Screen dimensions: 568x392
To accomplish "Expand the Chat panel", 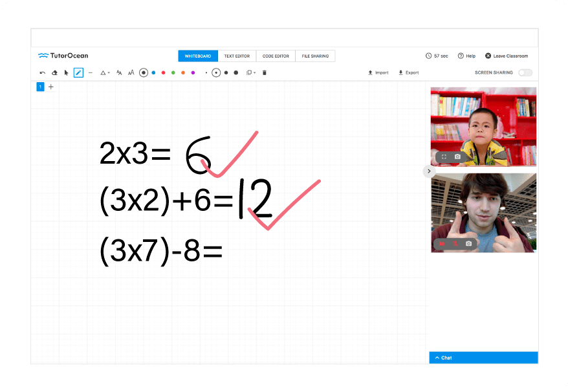I will (x=484, y=358).
